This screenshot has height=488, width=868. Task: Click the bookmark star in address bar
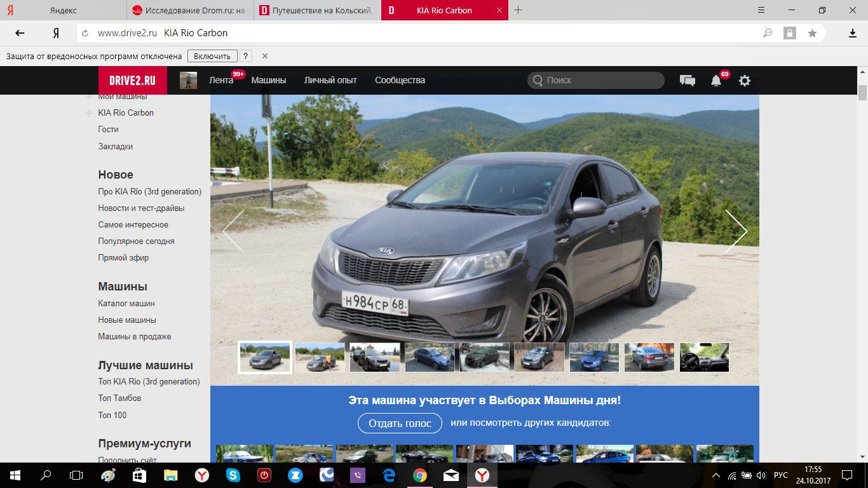click(812, 33)
